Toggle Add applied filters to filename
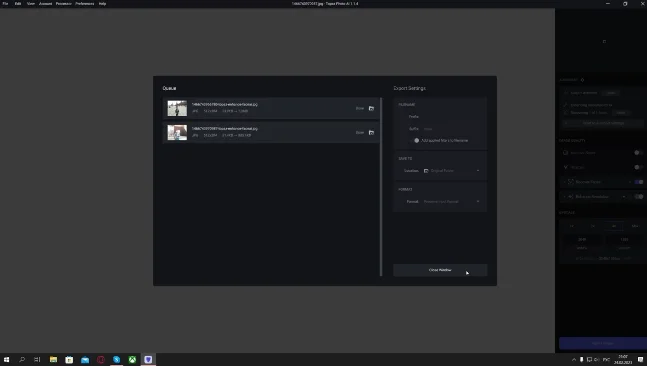 click(417, 141)
